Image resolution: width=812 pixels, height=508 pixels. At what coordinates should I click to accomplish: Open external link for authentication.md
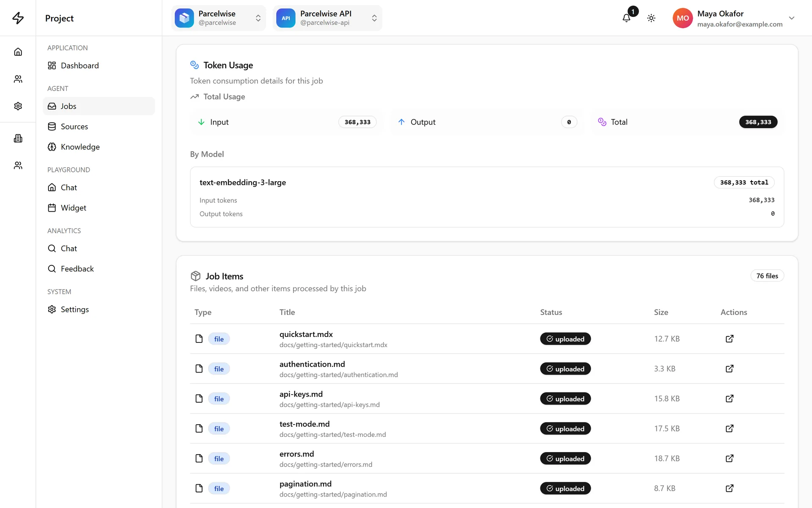point(730,369)
